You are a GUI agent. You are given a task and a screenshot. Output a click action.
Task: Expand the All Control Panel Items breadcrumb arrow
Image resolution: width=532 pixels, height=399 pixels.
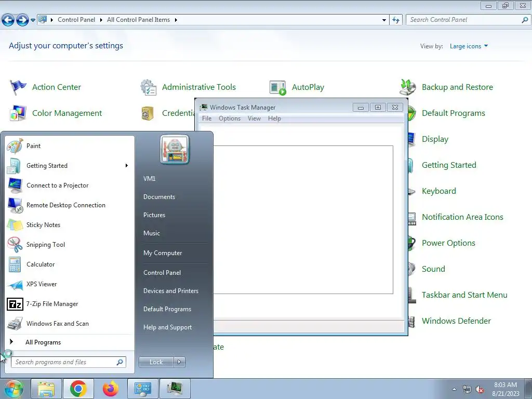176,20
